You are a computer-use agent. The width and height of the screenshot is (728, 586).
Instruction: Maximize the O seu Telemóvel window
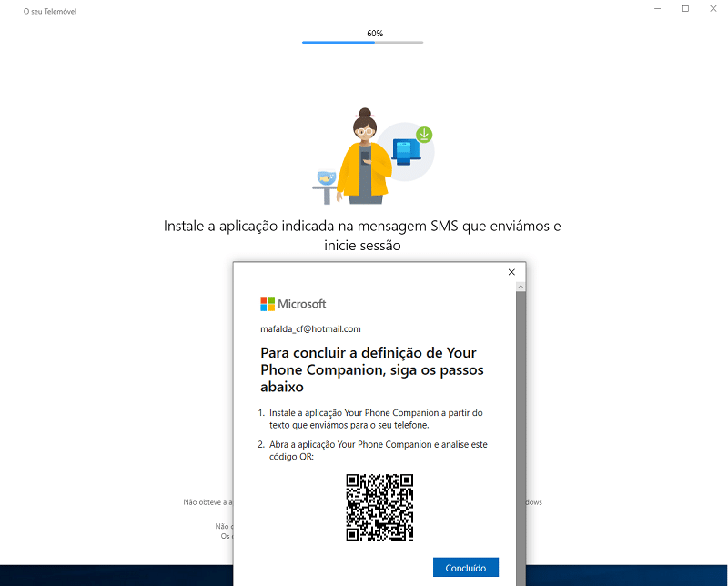pyautogui.click(x=685, y=9)
